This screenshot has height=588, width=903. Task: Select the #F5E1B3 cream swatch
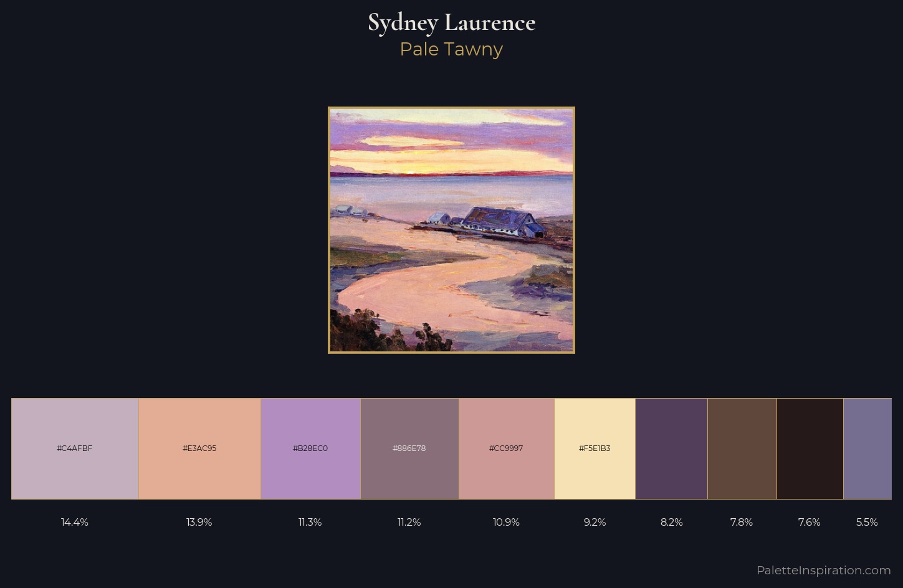(x=595, y=448)
